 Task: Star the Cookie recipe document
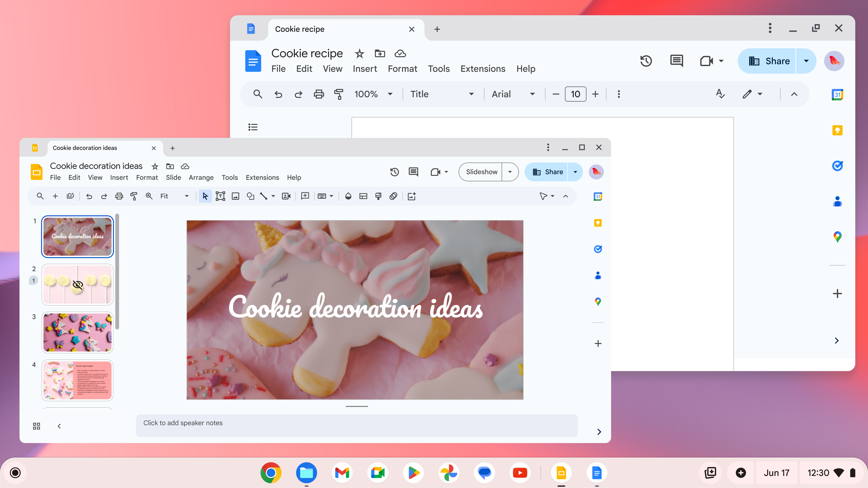[359, 54]
